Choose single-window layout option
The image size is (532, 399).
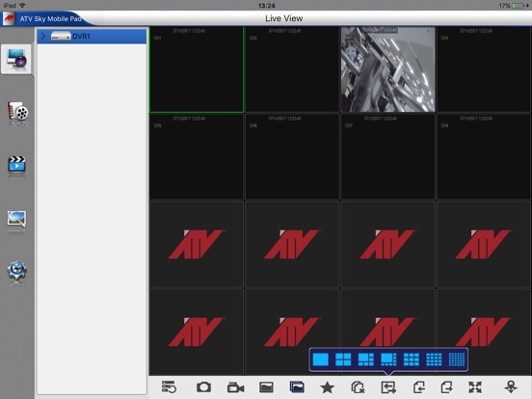pyautogui.click(x=320, y=359)
